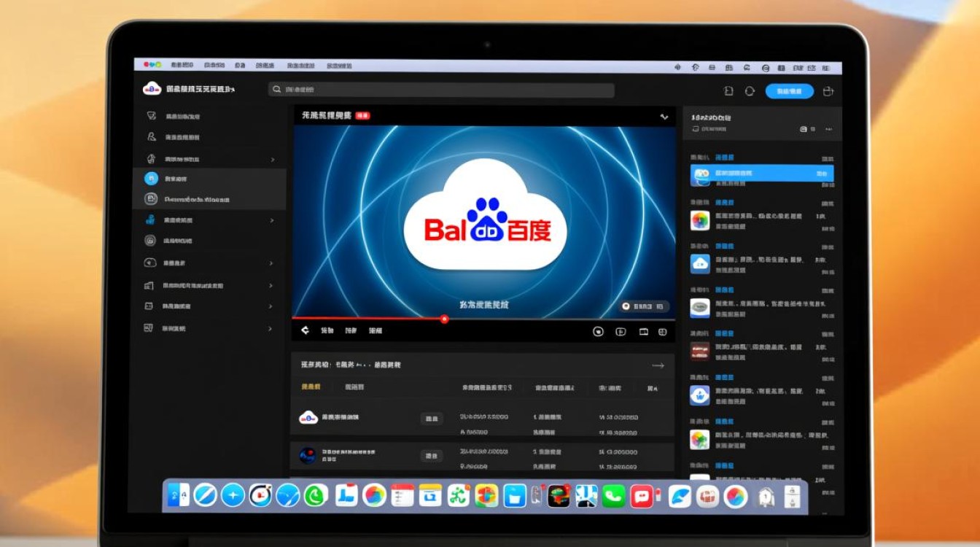Click the button in the second table row
Screen dimensions: 980x547
(x=432, y=456)
